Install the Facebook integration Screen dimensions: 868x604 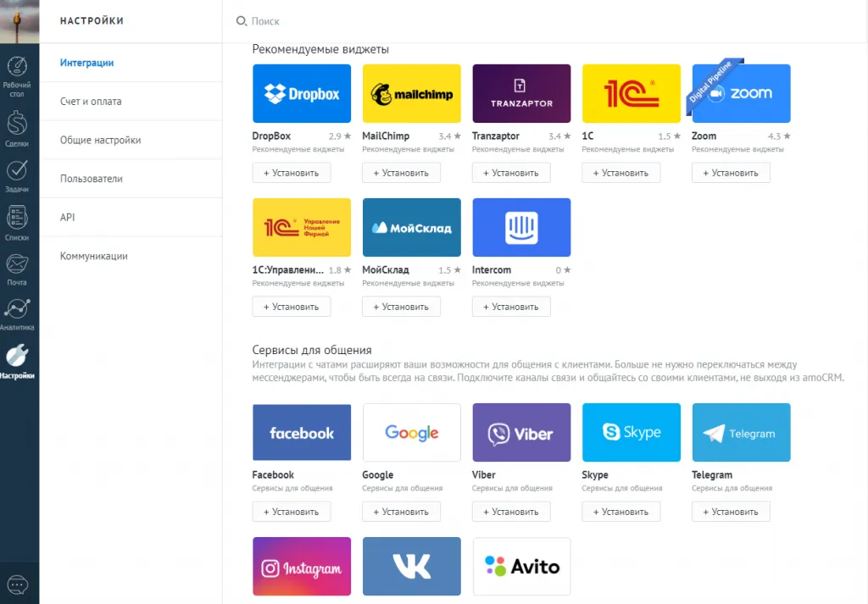(x=292, y=512)
